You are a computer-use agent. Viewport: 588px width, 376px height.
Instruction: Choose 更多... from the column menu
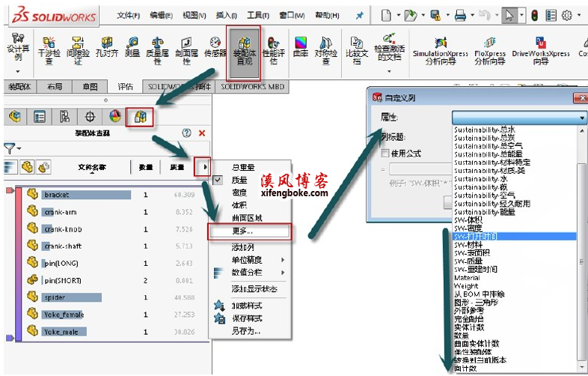249,231
